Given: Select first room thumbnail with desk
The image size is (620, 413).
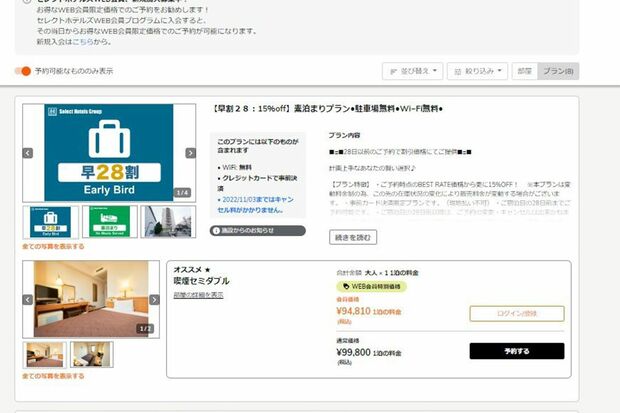Looking at the screenshot, I should click(x=45, y=355).
